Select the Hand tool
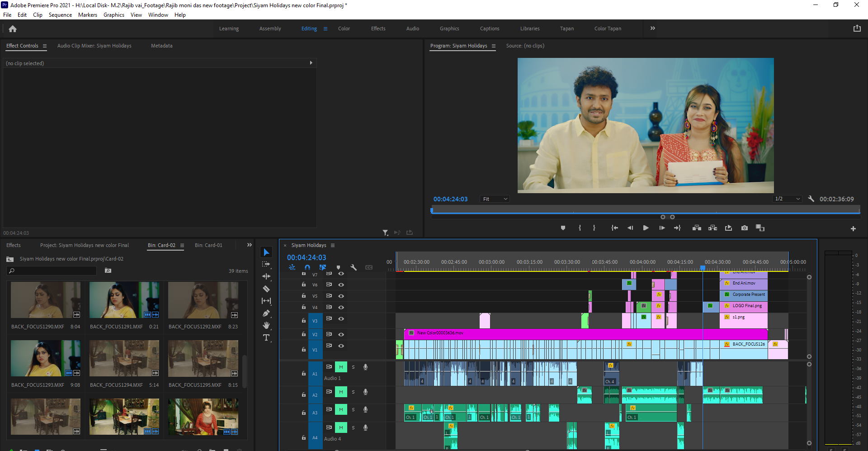Image resolution: width=868 pixels, height=451 pixels. [266, 325]
